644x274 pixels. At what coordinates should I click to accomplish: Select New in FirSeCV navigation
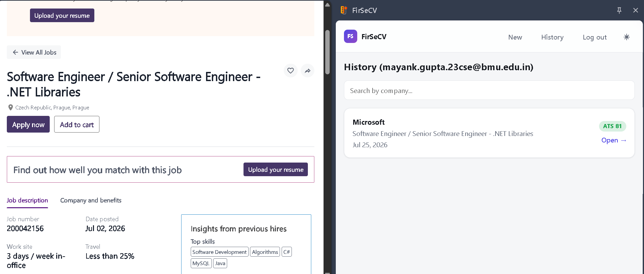(x=515, y=37)
